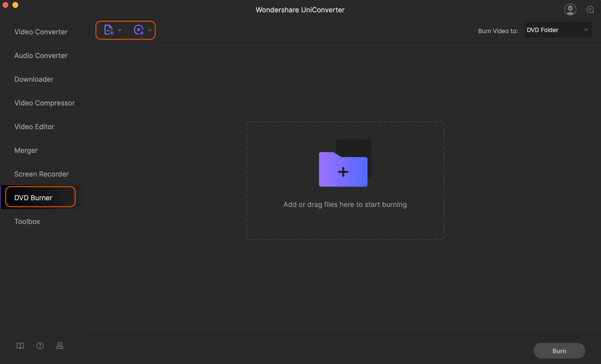Select the Merger section
The width and height of the screenshot is (601, 364).
[26, 150]
